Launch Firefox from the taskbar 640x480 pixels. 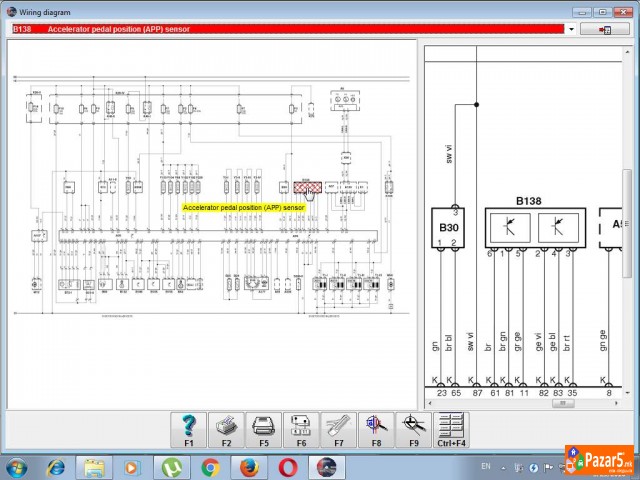248,467
